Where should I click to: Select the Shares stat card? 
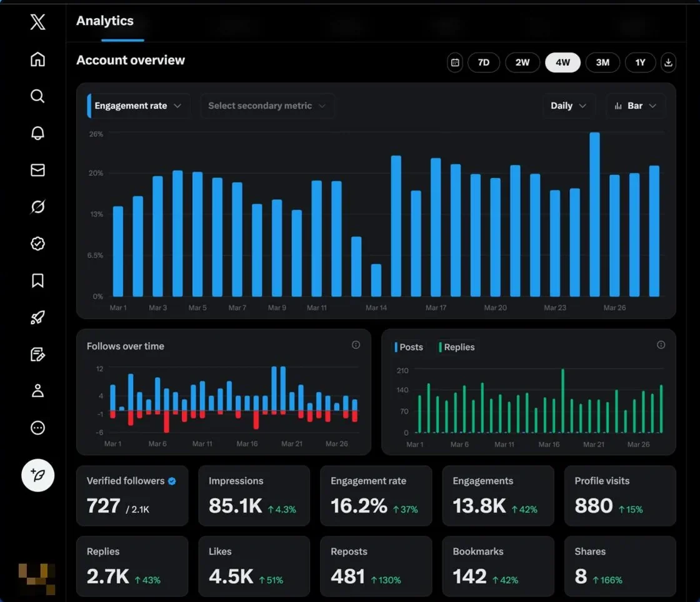(620, 566)
